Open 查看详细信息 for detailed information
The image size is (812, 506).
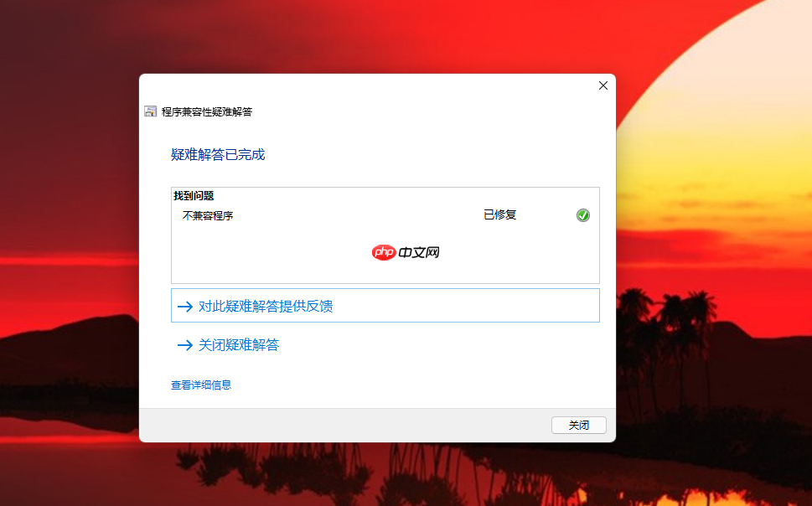click(200, 385)
